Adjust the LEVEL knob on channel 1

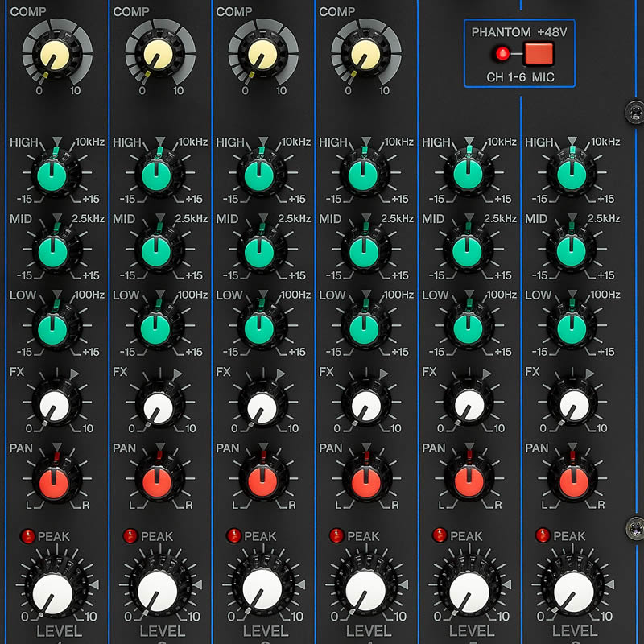coord(53,592)
